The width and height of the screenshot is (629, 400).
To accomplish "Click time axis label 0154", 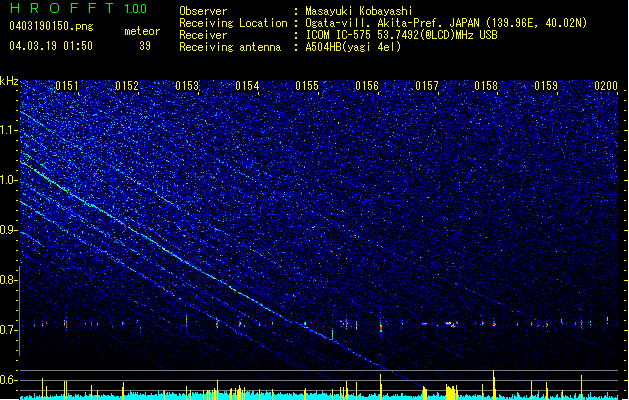I will click(x=247, y=86).
